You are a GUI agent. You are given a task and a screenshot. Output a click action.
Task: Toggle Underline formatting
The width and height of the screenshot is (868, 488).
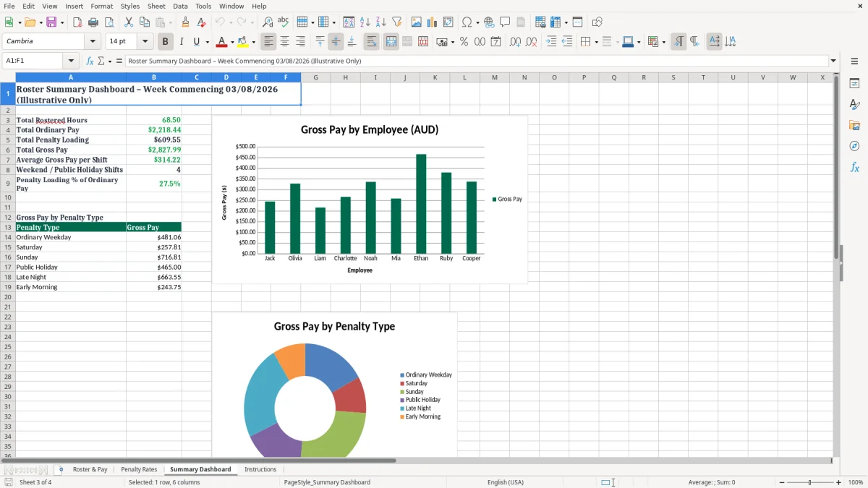(x=196, y=42)
